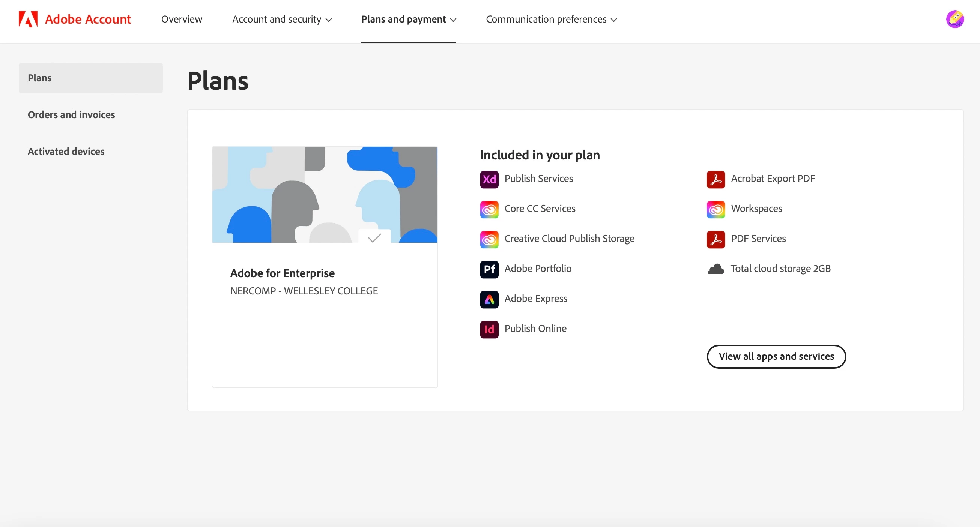Click the Adobe Express icon
980x527 pixels.
click(x=489, y=299)
